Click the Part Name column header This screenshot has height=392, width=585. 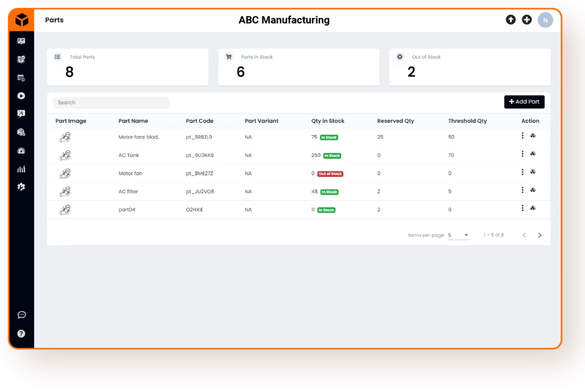(133, 121)
